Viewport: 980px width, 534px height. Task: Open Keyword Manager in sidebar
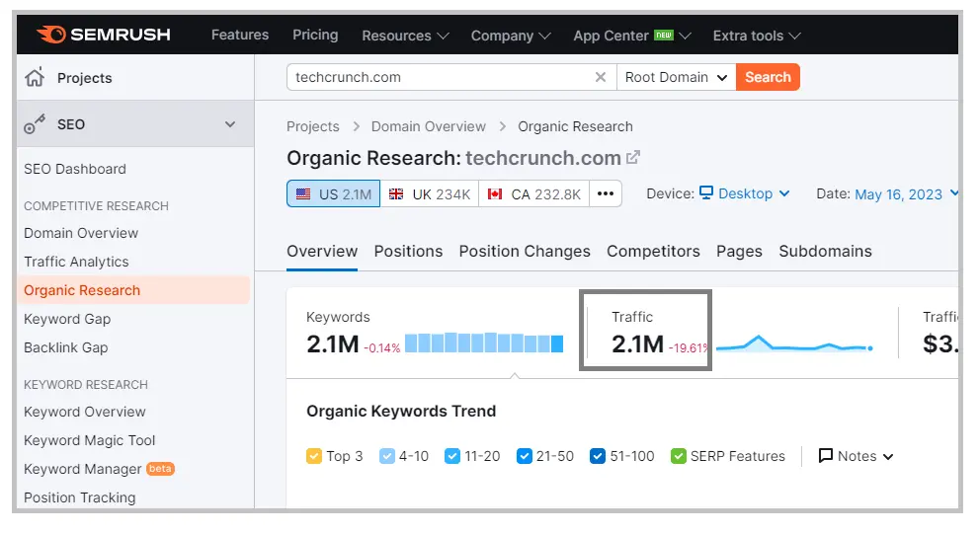click(x=83, y=469)
